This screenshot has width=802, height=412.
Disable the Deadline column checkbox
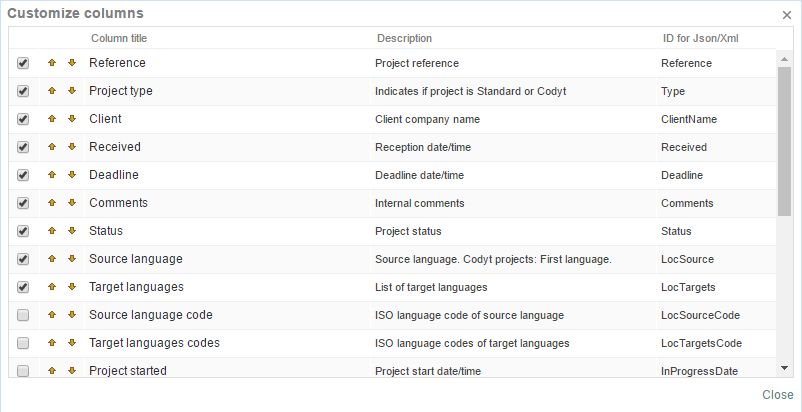(x=23, y=175)
